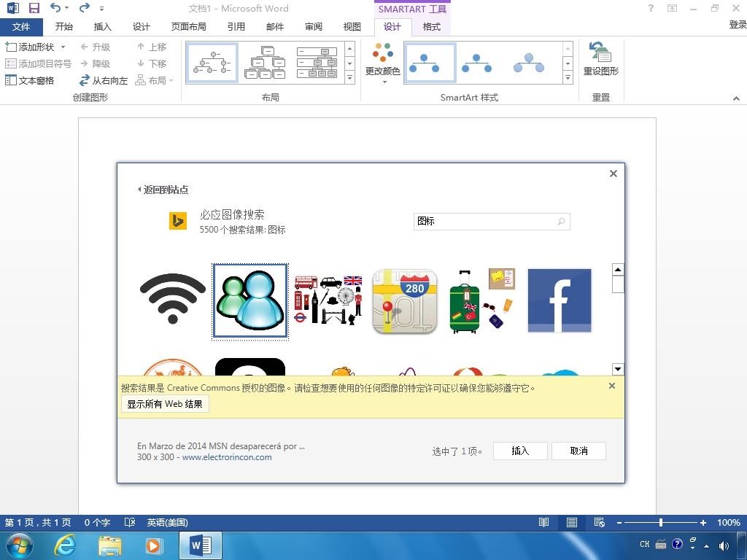Select the Wi-Fi signal icon image
Viewport: 747px width, 560px height.
172,300
